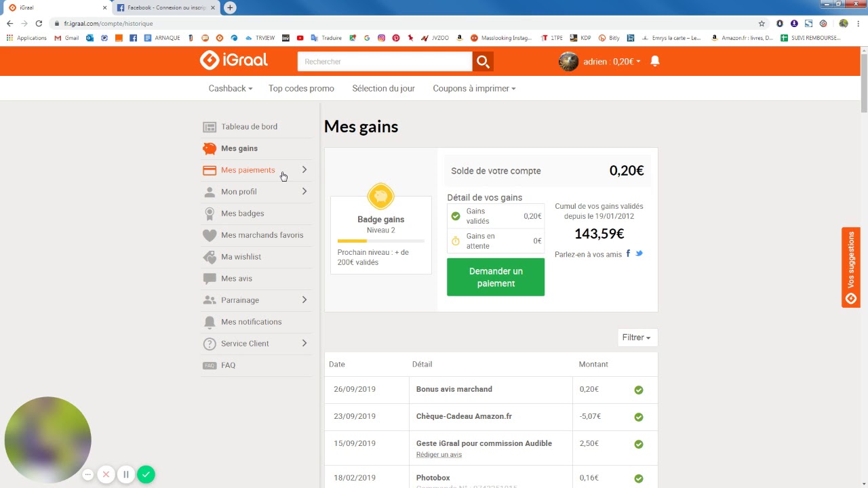Click the Mes badges medal icon

(x=210, y=213)
